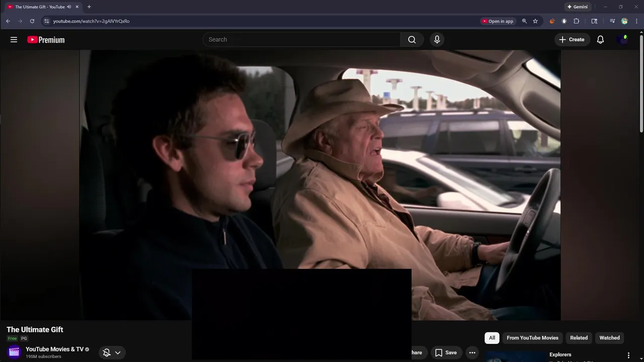Viewport: 644px width, 362px height.
Task: Select the Watched filter chip
Action: click(x=609, y=338)
